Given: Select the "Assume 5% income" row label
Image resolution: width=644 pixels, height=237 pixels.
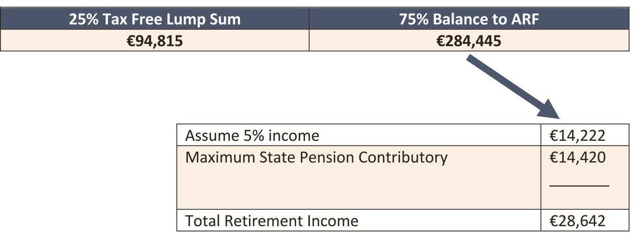Looking at the screenshot, I should pos(252,135).
